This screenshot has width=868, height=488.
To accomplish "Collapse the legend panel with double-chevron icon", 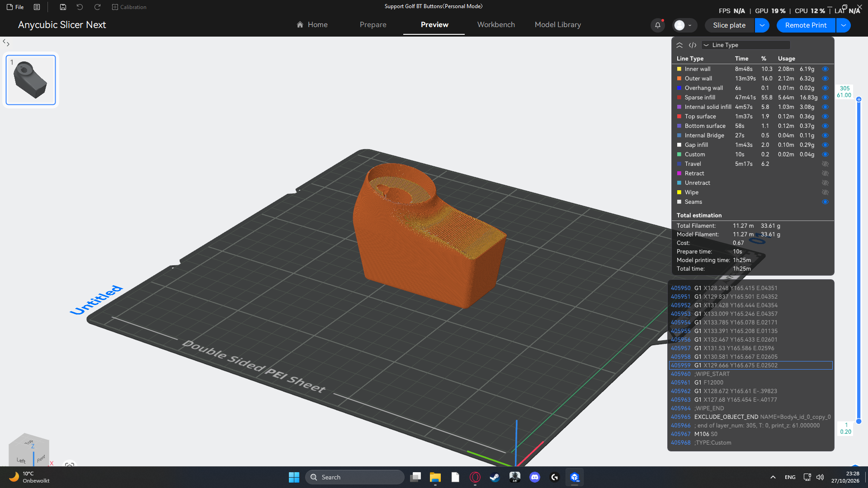I will click(x=679, y=45).
